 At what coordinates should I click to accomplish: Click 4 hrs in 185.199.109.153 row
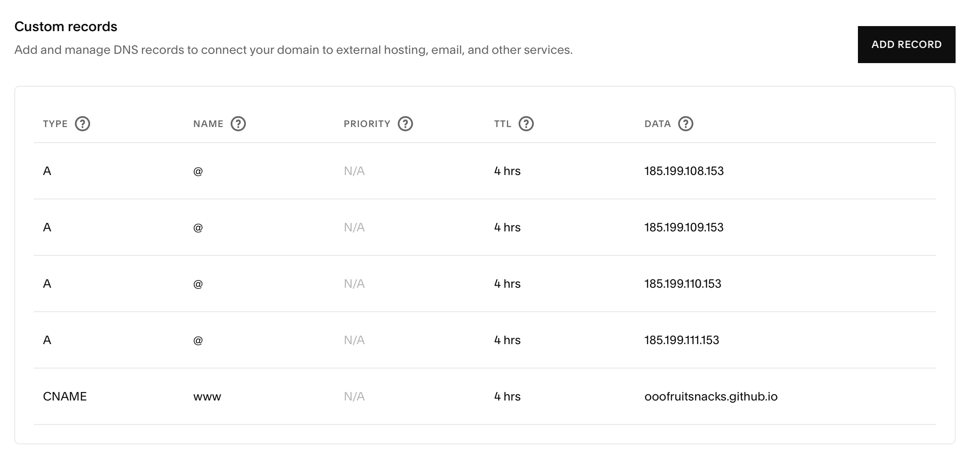coord(507,227)
